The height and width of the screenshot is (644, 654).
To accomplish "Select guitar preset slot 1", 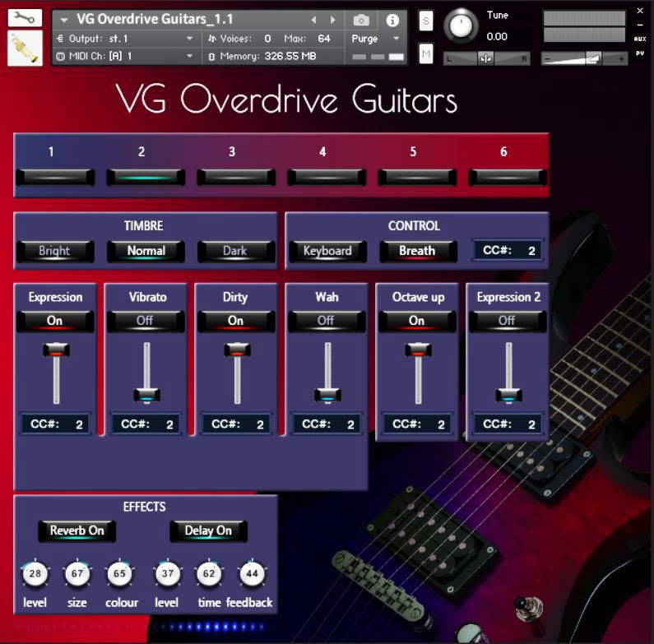I will click(x=55, y=178).
